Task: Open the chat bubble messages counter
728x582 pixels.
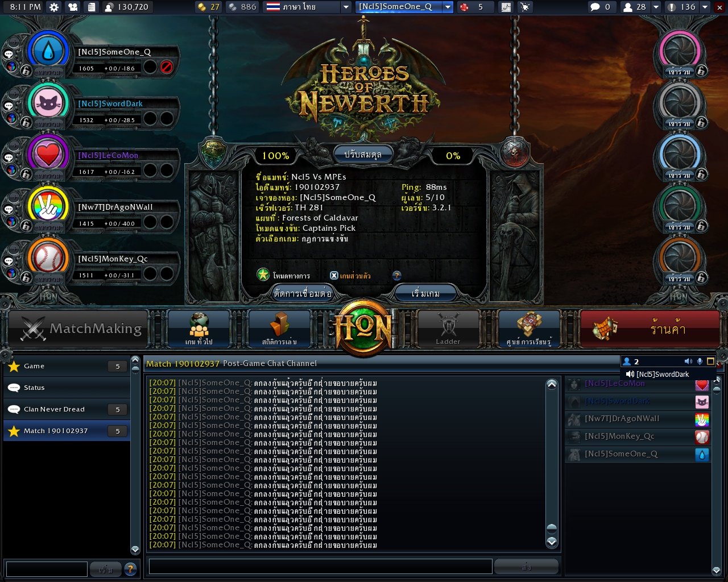Action: click(x=595, y=7)
